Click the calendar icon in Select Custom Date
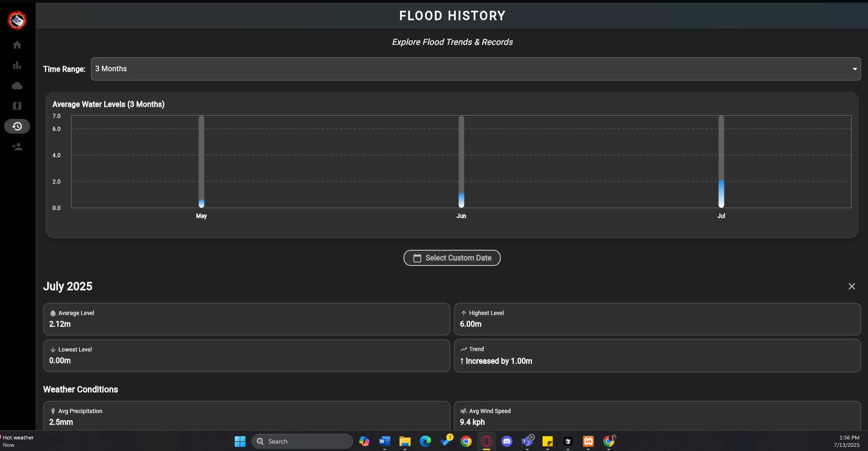The height and width of the screenshot is (451, 868). pyautogui.click(x=417, y=258)
